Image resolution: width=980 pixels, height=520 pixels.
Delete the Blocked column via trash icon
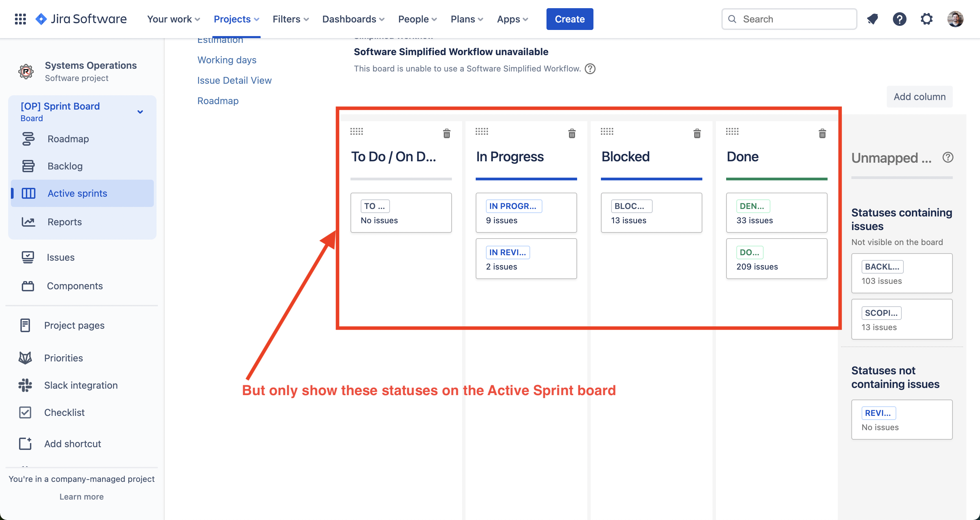click(697, 133)
